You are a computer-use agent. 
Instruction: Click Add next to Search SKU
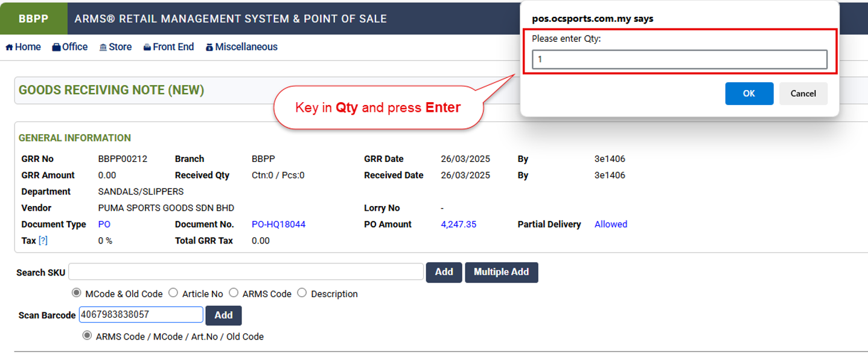point(444,272)
